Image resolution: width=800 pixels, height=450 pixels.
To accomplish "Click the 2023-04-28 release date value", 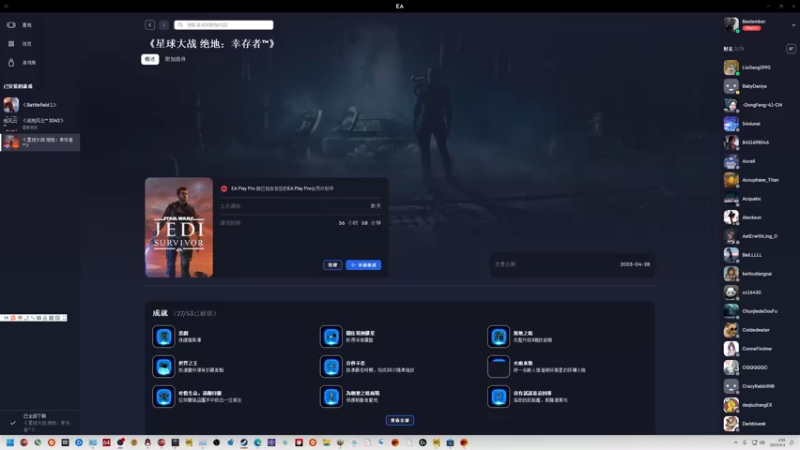I will 635,264.
